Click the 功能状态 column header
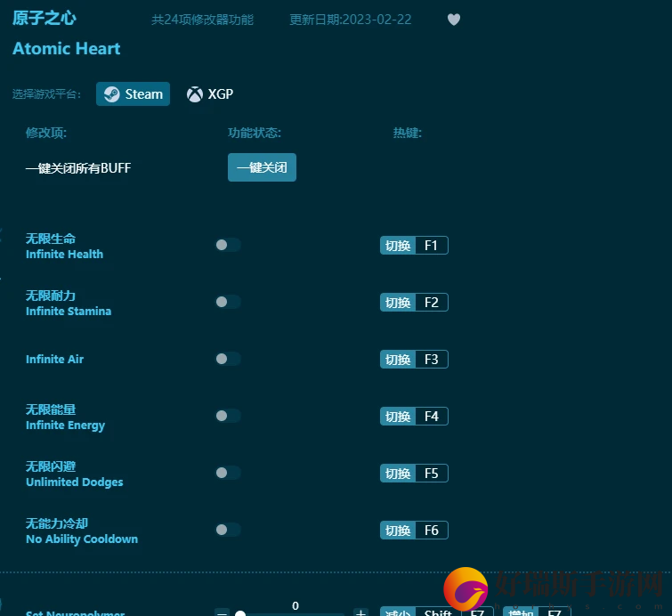The width and height of the screenshot is (672, 616). tap(255, 133)
